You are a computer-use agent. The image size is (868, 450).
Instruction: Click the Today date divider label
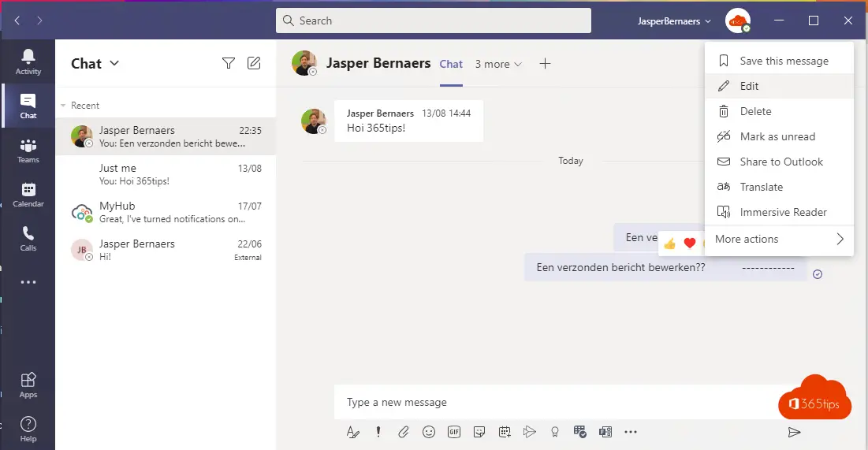coord(571,161)
